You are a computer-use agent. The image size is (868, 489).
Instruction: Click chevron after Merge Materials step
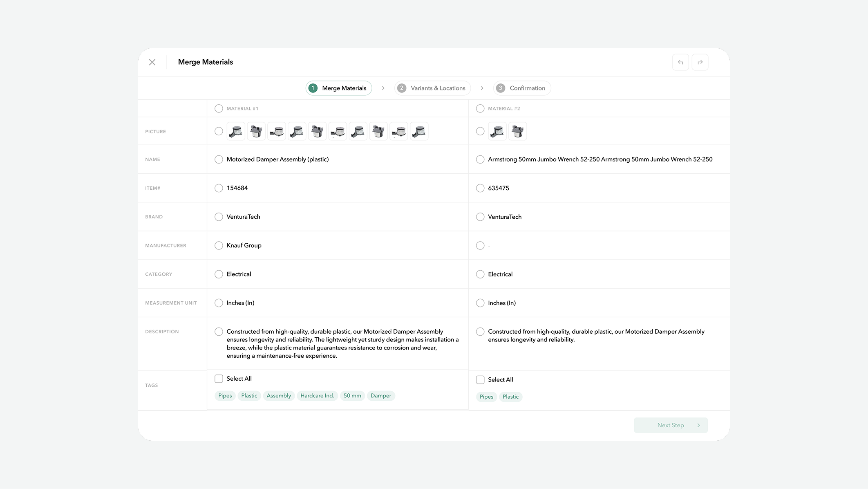click(x=383, y=88)
